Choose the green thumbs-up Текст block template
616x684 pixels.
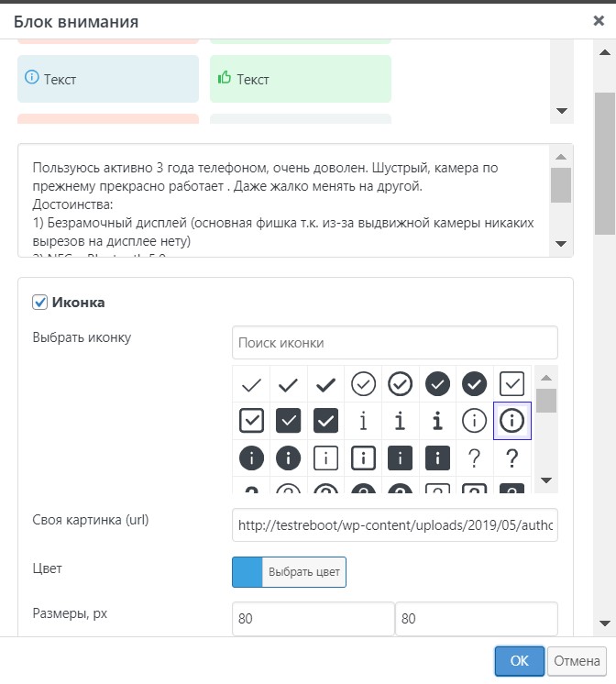pyautogui.click(x=301, y=79)
